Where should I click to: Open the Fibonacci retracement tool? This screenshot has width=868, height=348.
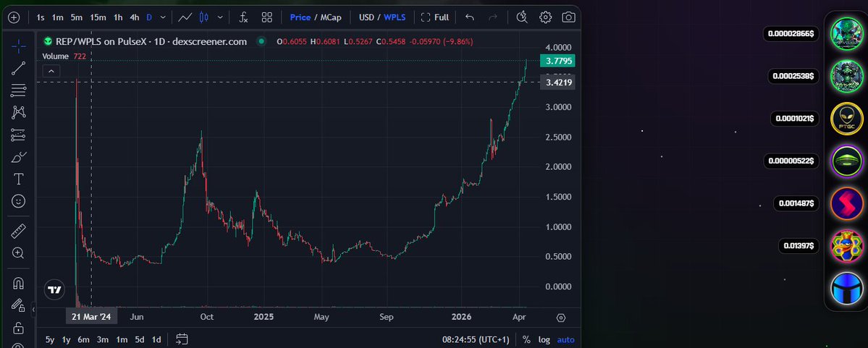pyautogui.click(x=18, y=90)
